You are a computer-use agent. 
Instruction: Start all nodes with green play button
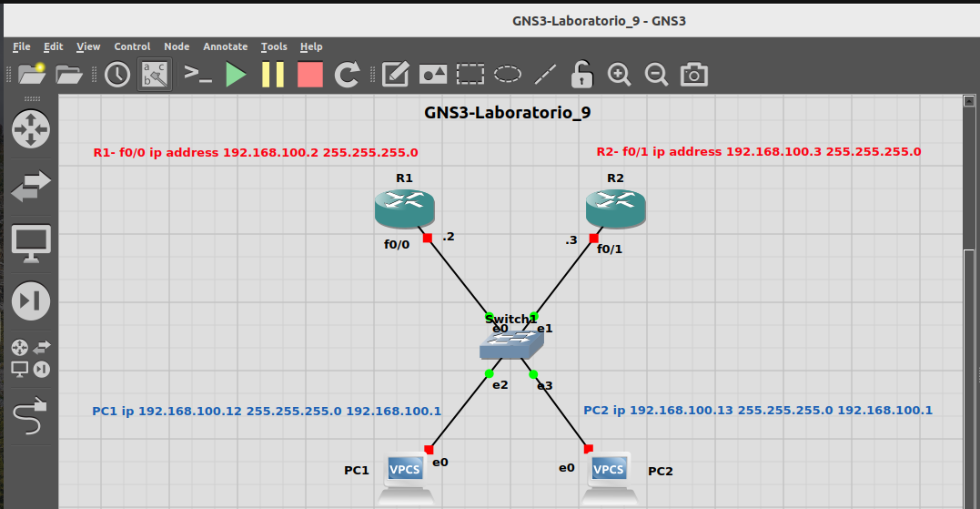pos(236,75)
